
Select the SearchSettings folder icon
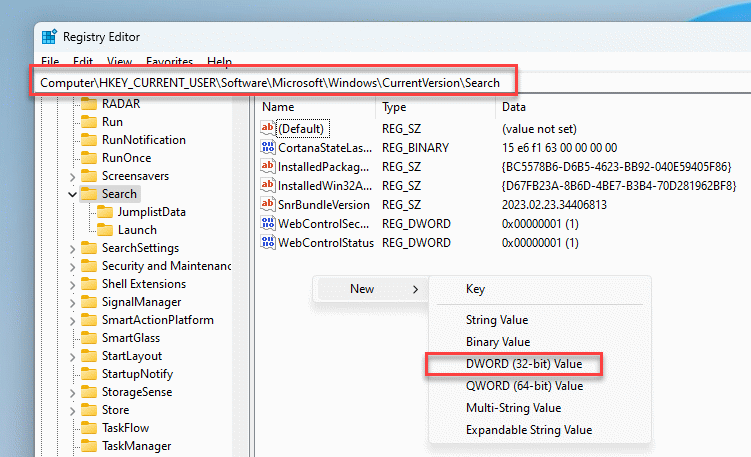89,248
